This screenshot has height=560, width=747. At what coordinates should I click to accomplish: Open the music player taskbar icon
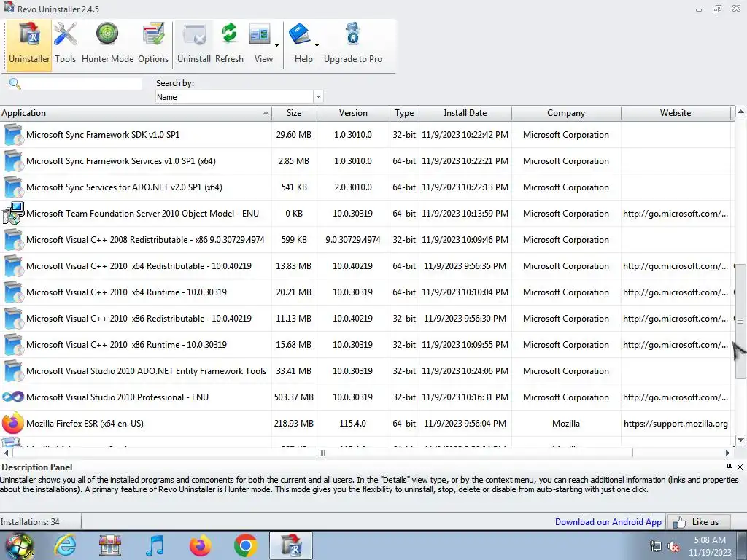point(155,545)
